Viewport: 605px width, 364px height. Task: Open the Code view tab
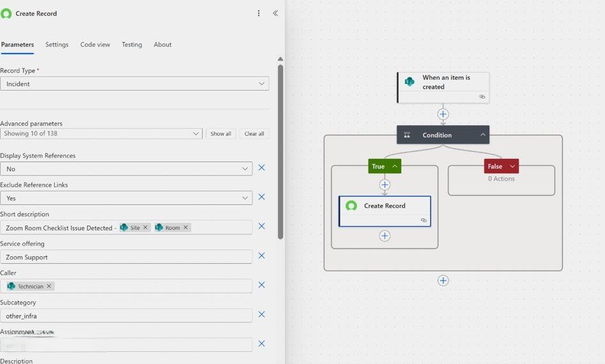(x=95, y=45)
